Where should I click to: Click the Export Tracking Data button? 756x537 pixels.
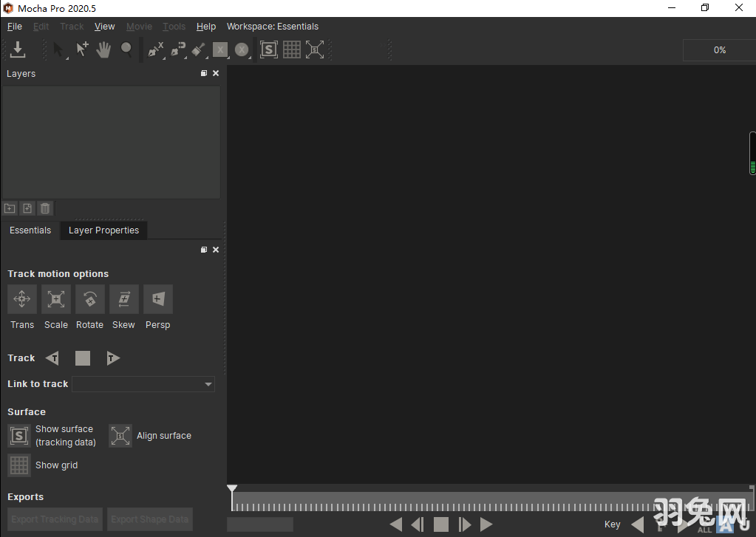click(x=54, y=519)
